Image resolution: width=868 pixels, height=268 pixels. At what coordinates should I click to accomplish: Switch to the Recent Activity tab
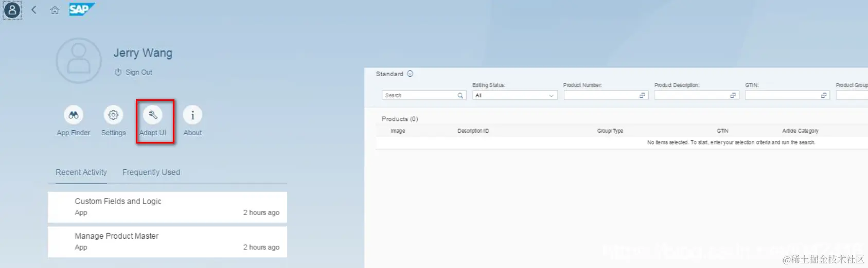[81, 172]
